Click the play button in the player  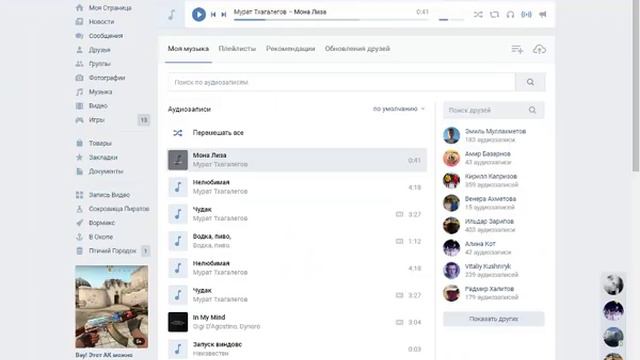click(199, 15)
